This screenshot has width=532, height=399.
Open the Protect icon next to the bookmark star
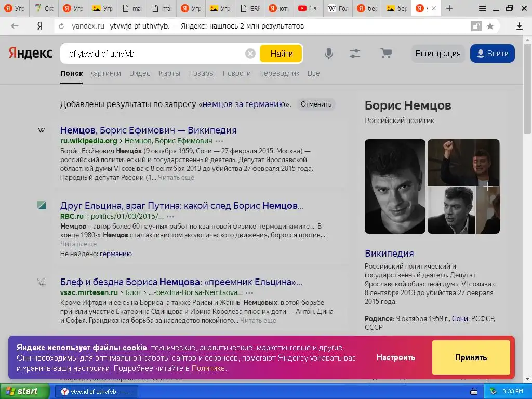[x=476, y=26]
